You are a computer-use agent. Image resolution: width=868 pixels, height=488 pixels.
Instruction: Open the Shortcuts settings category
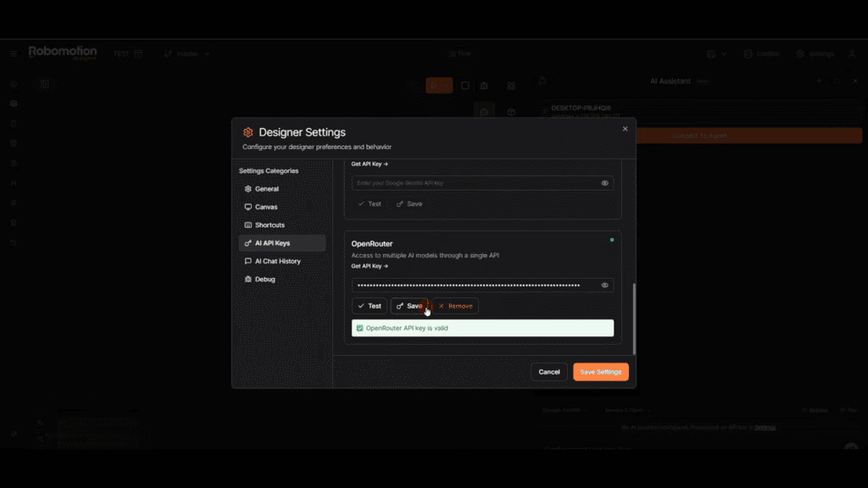(x=281, y=225)
